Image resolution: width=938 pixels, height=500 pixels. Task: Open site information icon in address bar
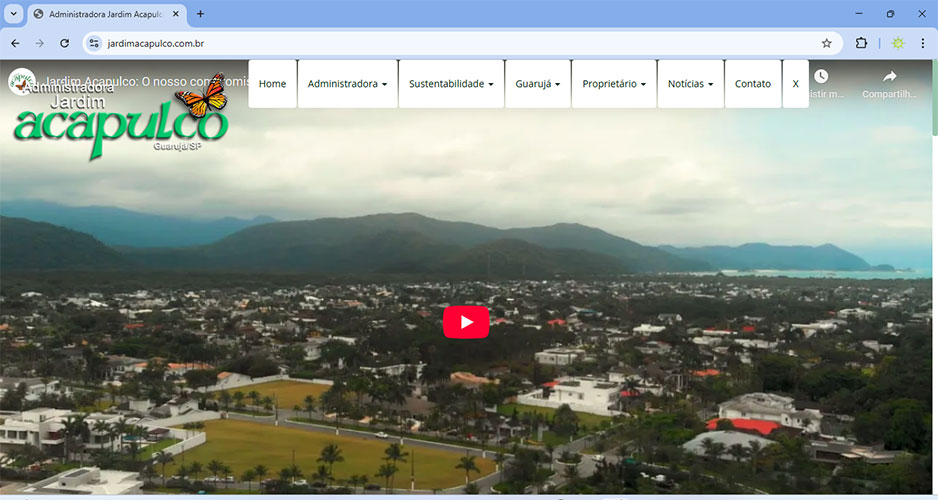tap(94, 43)
